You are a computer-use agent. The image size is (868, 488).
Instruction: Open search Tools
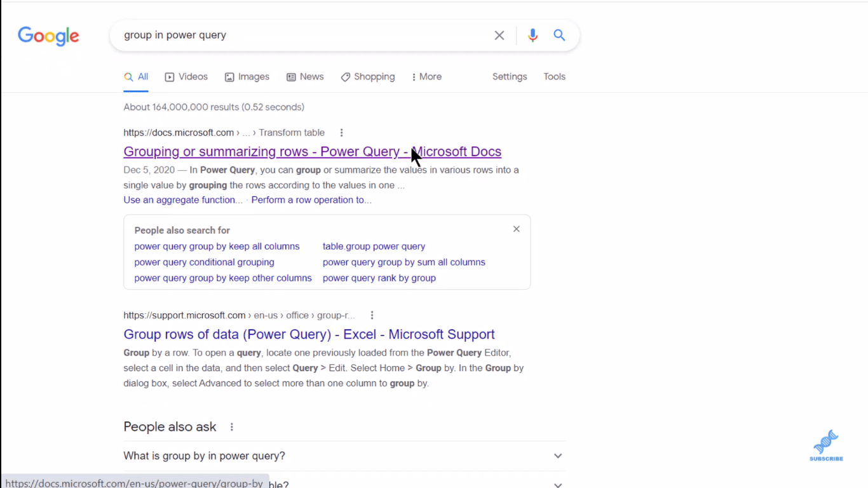pos(554,77)
